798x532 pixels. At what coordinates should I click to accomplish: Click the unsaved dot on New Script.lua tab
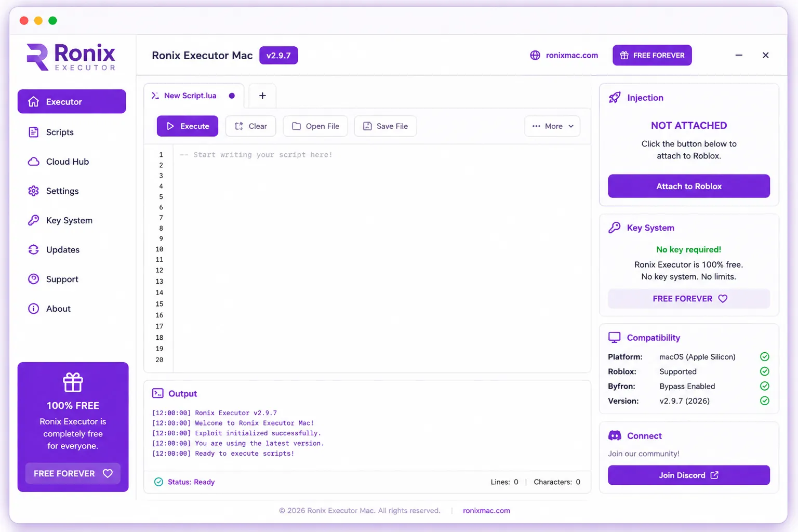(232, 96)
